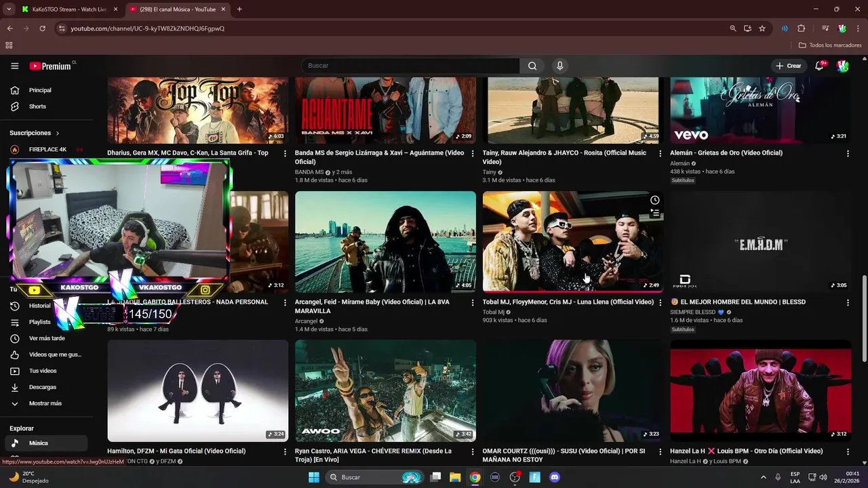Open options menu for Grietas de Oro
The width and height of the screenshot is (868, 488).
(x=848, y=154)
